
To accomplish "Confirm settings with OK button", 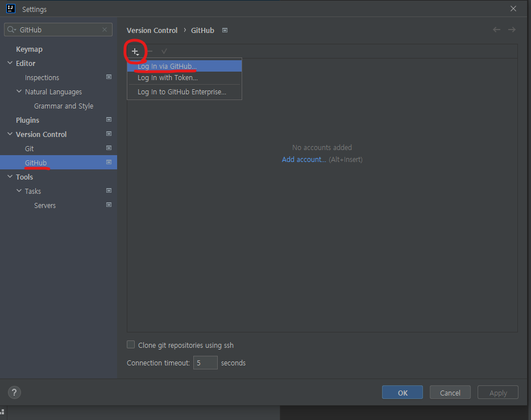I will [x=403, y=393].
